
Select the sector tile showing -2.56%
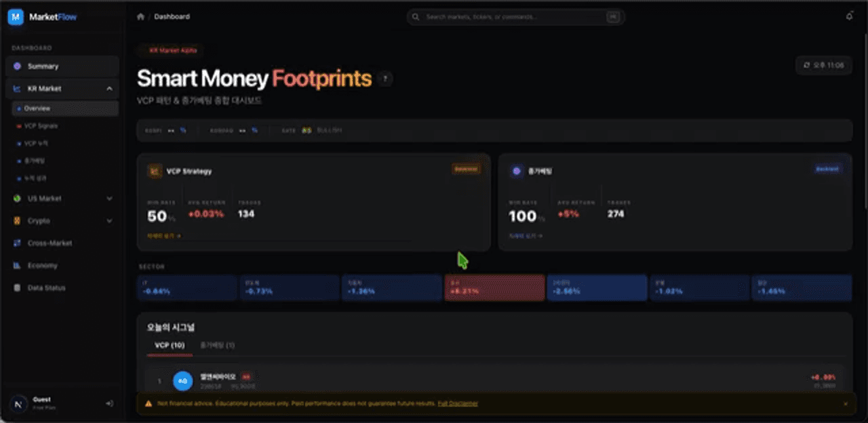coord(597,288)
